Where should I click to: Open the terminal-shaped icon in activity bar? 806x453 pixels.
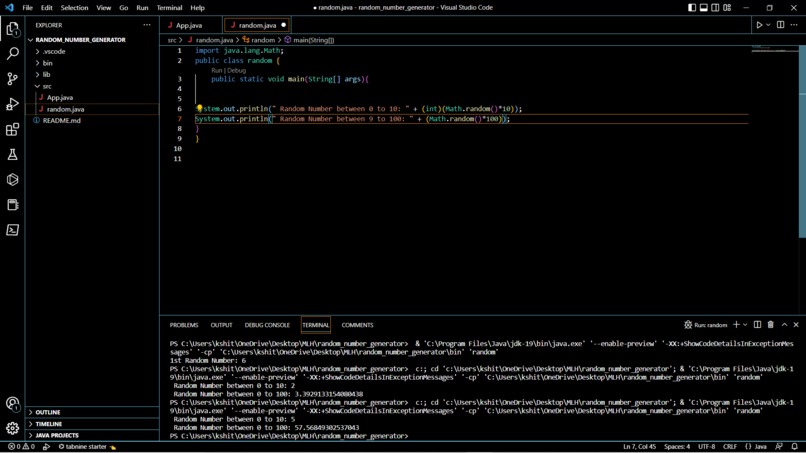click(13, 230)
